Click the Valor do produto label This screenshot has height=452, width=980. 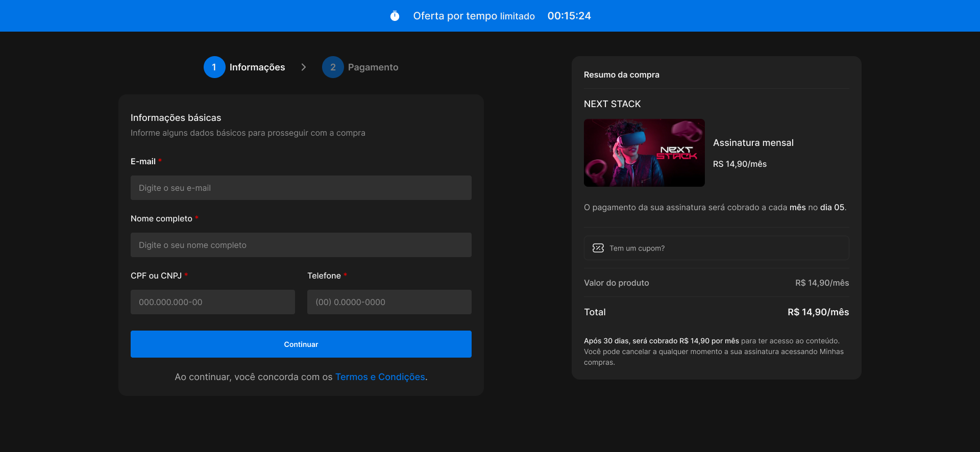(617, 283)
